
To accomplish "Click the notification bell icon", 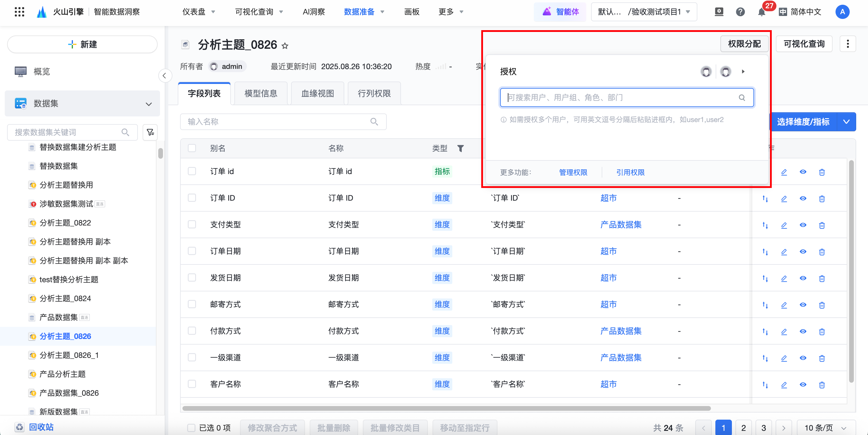I will coord(761,12).
